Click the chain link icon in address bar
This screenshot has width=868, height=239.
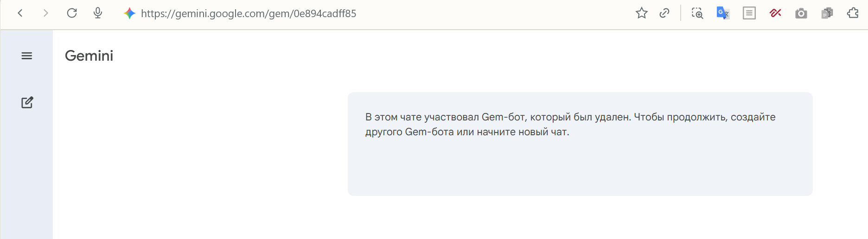664,13
